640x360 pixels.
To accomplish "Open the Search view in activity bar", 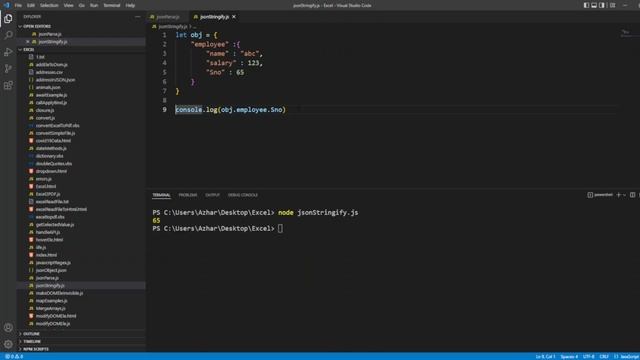I will tap(8, 35).
